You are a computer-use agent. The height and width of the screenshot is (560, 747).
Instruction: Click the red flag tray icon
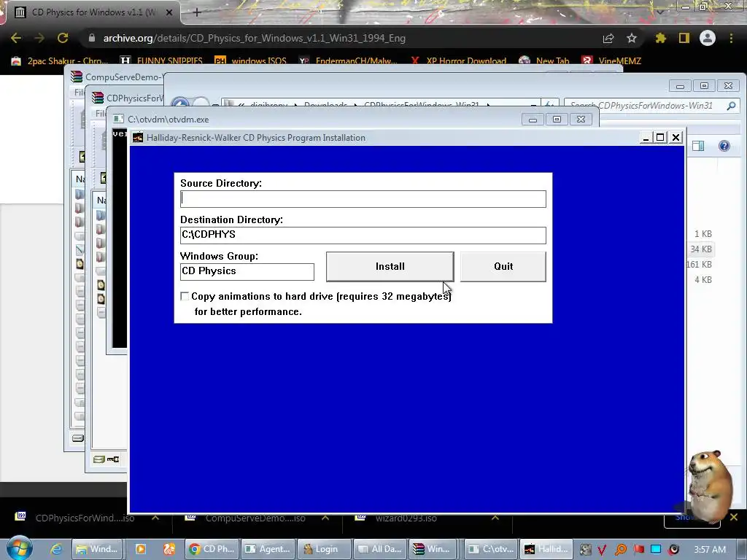click(639, 550)
